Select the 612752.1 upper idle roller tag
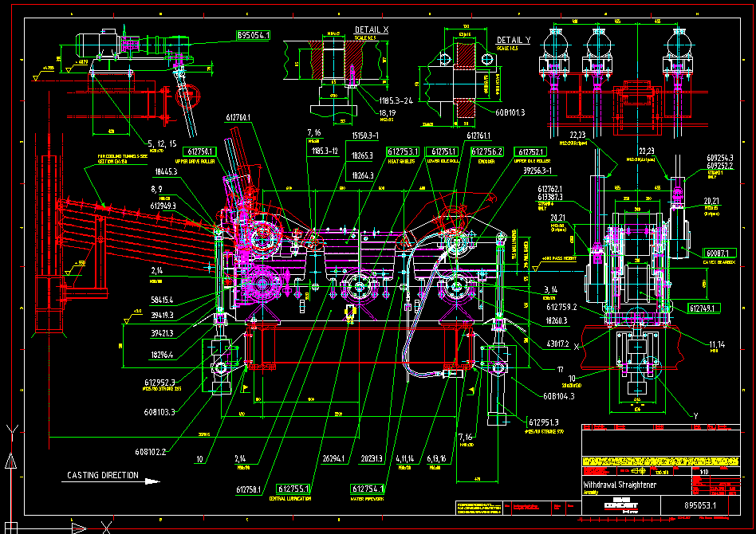This screenshot has width=756, height=534. (532, 151)
